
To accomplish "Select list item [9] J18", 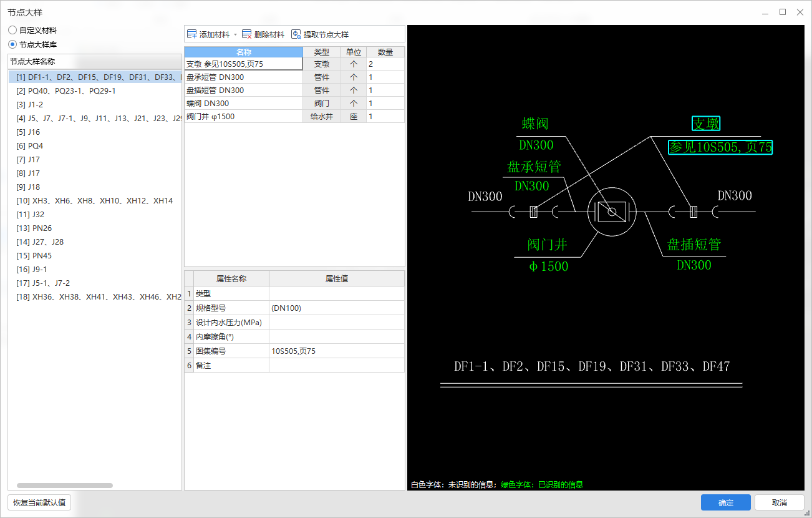I will tap(95, 187).
